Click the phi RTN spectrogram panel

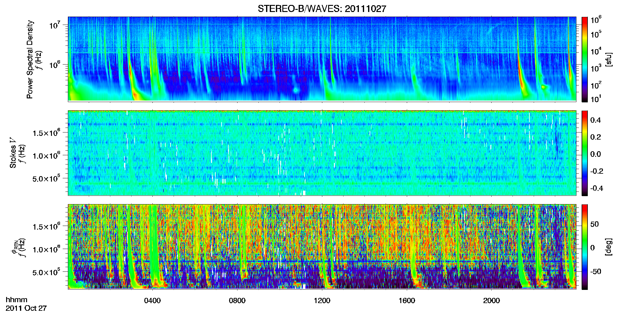coord(322,247)
